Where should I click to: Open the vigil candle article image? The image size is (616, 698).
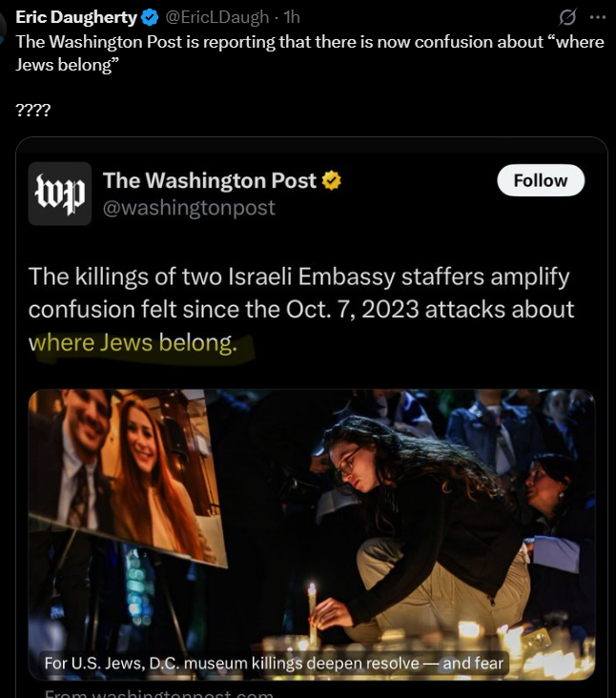(312, 534)
